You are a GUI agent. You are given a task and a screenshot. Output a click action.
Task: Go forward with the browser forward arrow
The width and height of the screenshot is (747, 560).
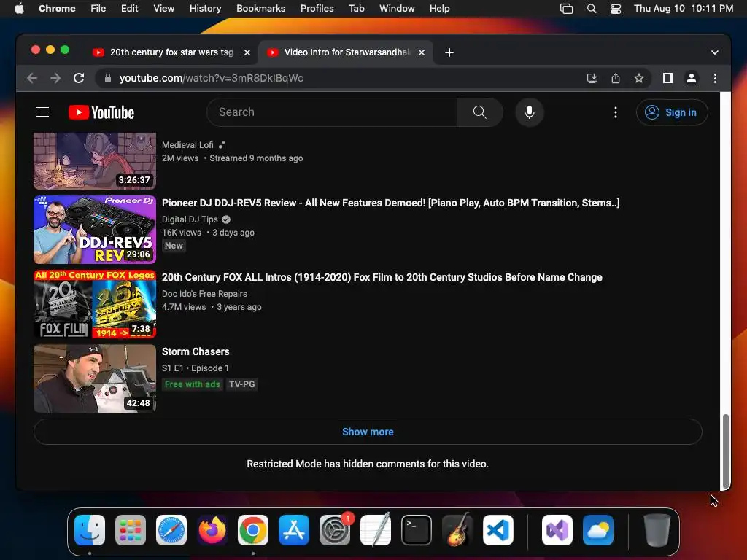[55, 78]
